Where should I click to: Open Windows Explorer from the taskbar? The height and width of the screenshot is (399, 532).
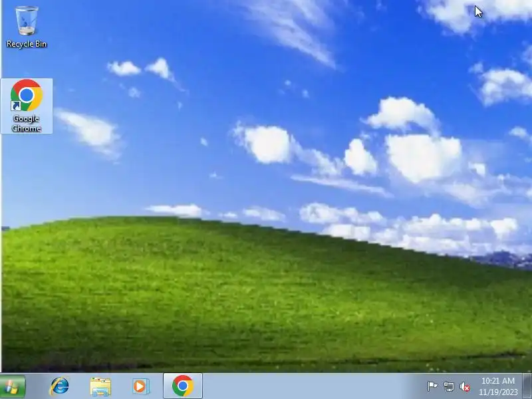pyautogui.click(x=100, y=386)
